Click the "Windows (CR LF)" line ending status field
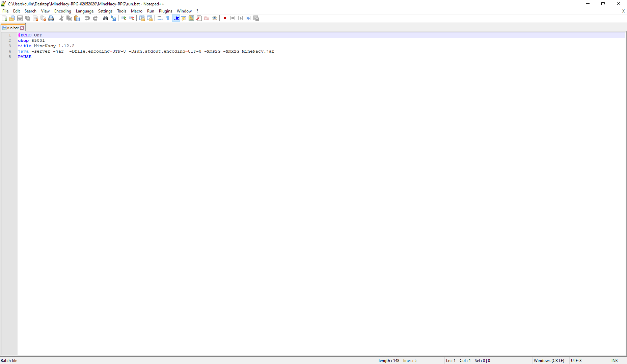Screen dimensions: 627x364 (549, 361)
